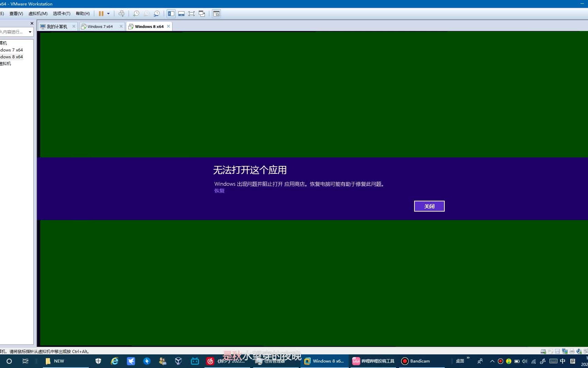Enter full screen mode icon
This screenshot has width=588, height=368.
(192, 14)
